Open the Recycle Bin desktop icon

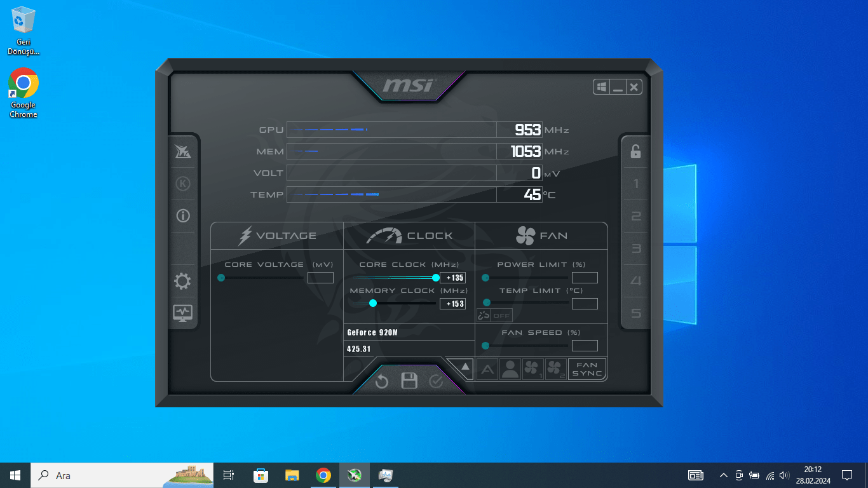pos(24,30)
